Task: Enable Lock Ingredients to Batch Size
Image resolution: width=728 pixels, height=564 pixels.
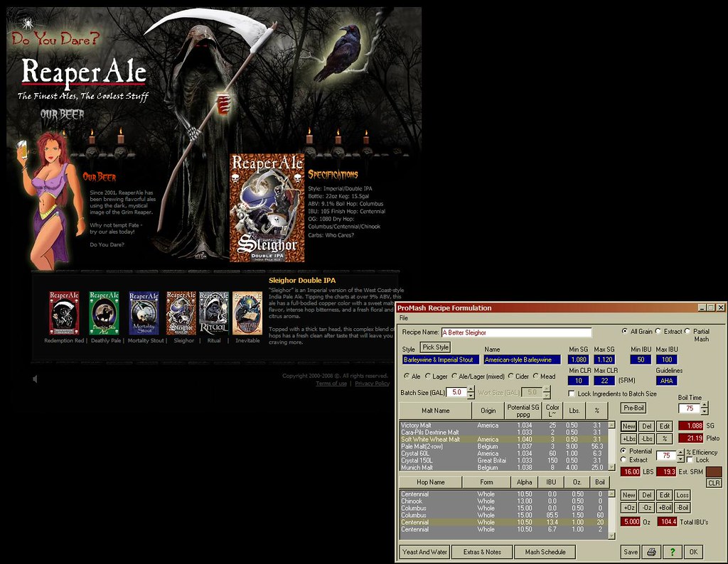Action: [572, 394]
